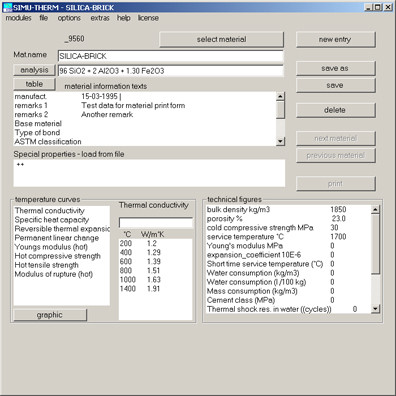The width and height of the screenshot is (396, 396).
Task: Click the save as button
Action: pos(335,68)
